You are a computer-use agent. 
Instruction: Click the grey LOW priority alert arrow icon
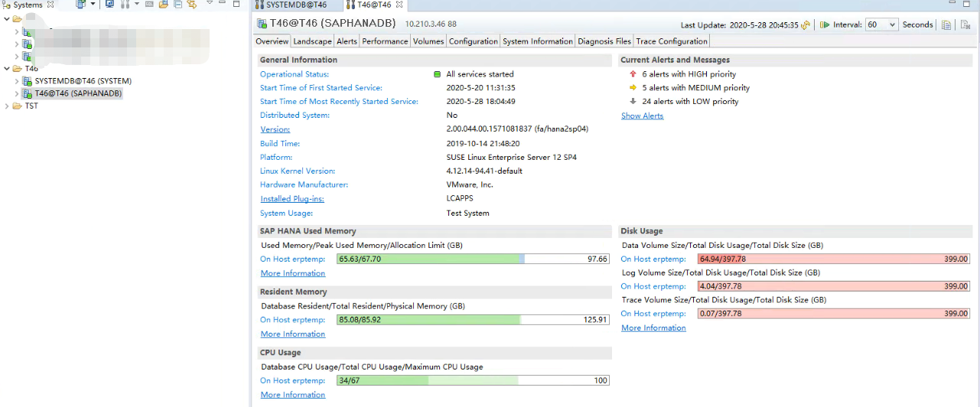coord(633,101)
